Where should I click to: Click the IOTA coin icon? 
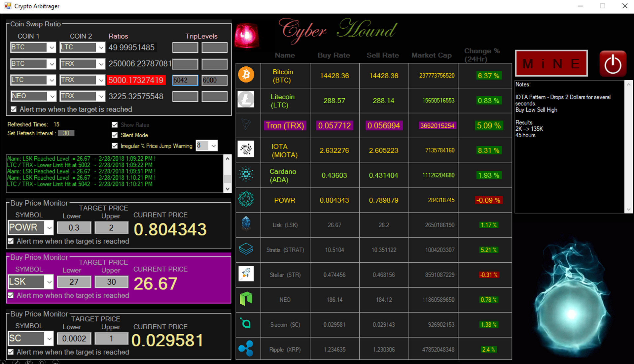[246, 149]
